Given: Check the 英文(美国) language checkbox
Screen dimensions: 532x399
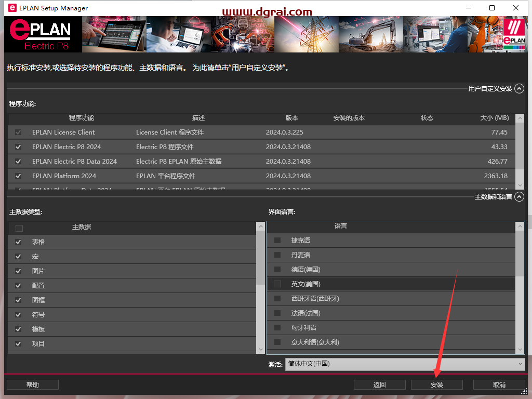Looking at the screenshot, I should point(277,284).
